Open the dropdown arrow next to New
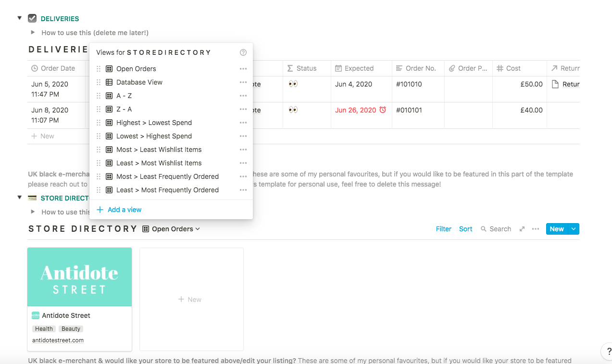The height and width of the screenshot is (364, 612). pyautogui.click(x=574, y=229)
